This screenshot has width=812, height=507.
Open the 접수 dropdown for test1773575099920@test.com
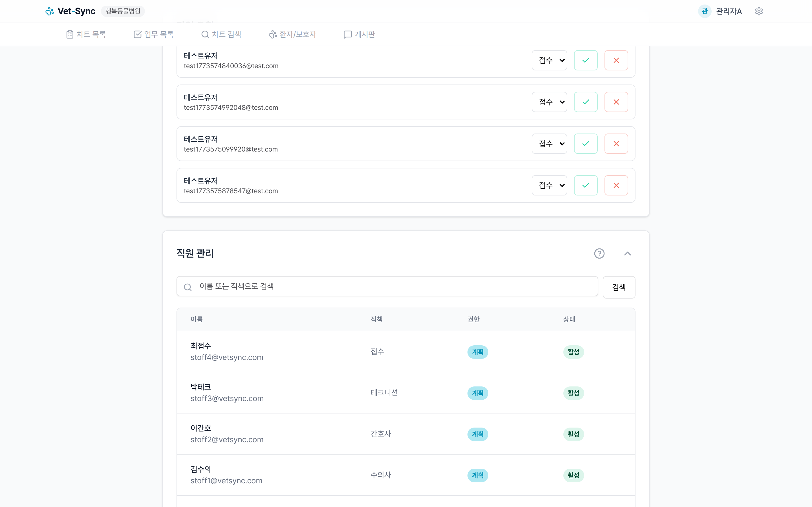click(x=549, y=143)
